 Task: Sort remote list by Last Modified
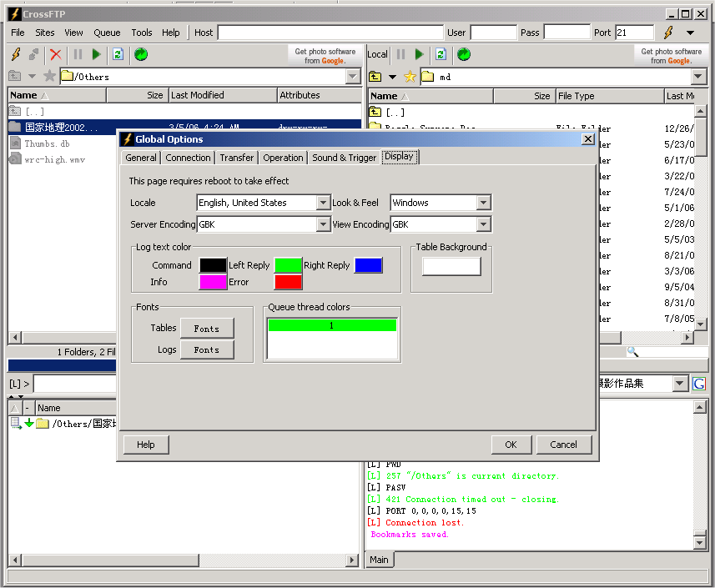223,95
